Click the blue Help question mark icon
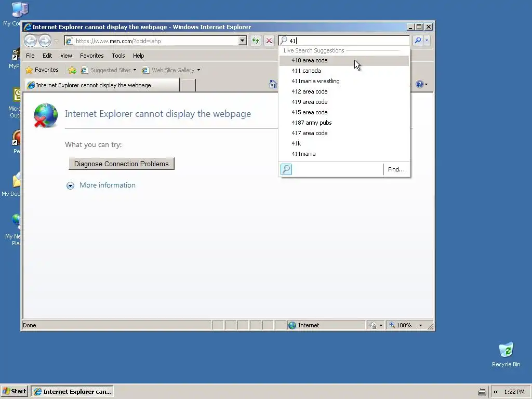532x399 pixels. (x=420, y=84)
